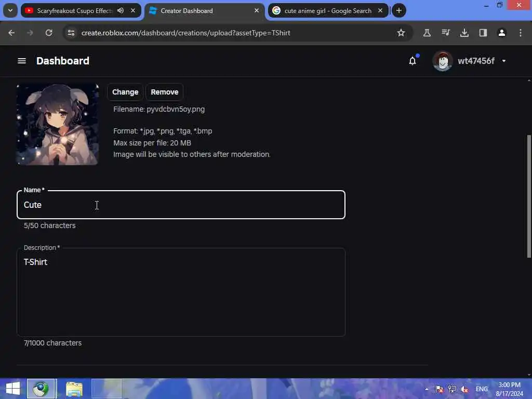Click the Action Center flag tray icon

point(440,389)
